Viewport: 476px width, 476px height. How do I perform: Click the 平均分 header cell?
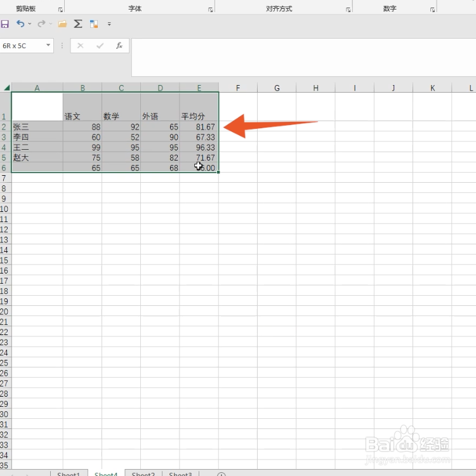tap(199, 107)
